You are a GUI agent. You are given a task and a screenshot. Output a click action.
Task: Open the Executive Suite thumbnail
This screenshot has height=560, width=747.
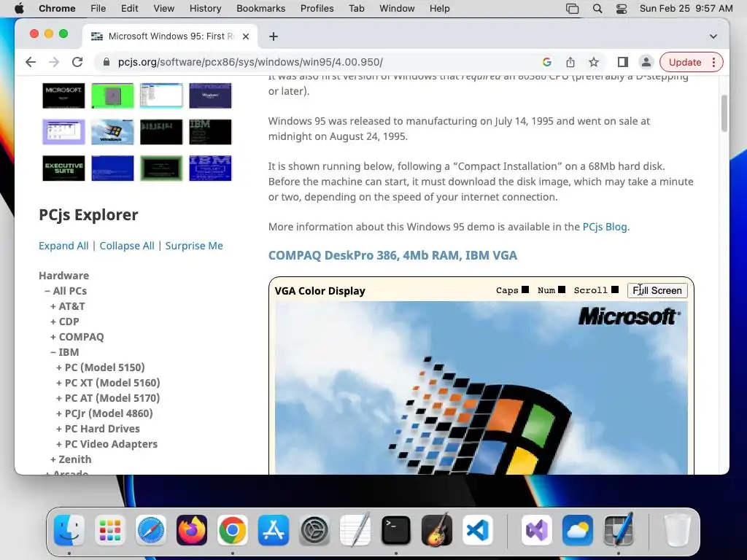coord(63,168)
